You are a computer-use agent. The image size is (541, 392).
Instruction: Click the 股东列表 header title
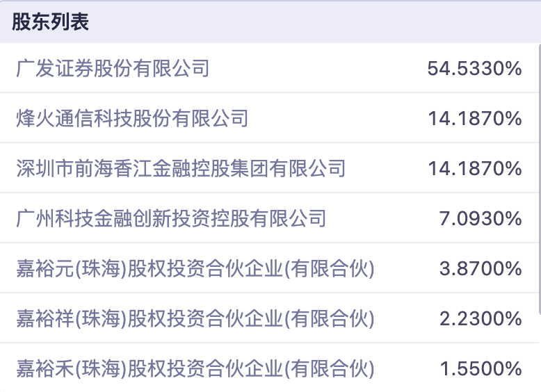(50, 22)
